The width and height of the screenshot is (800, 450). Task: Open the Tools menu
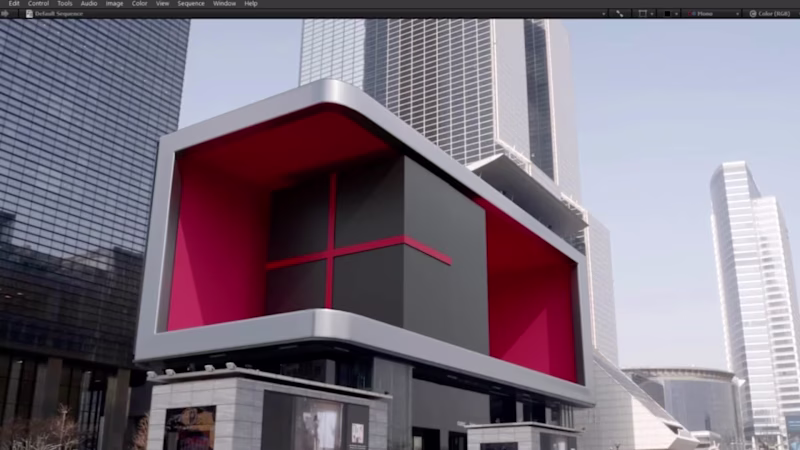(x=65, y=4)
